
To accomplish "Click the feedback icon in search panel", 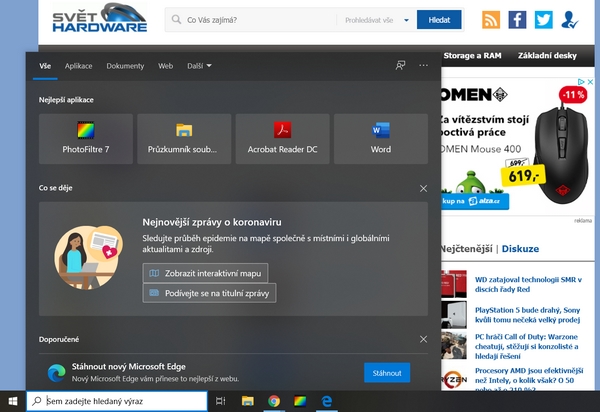I will coord(400,65).
